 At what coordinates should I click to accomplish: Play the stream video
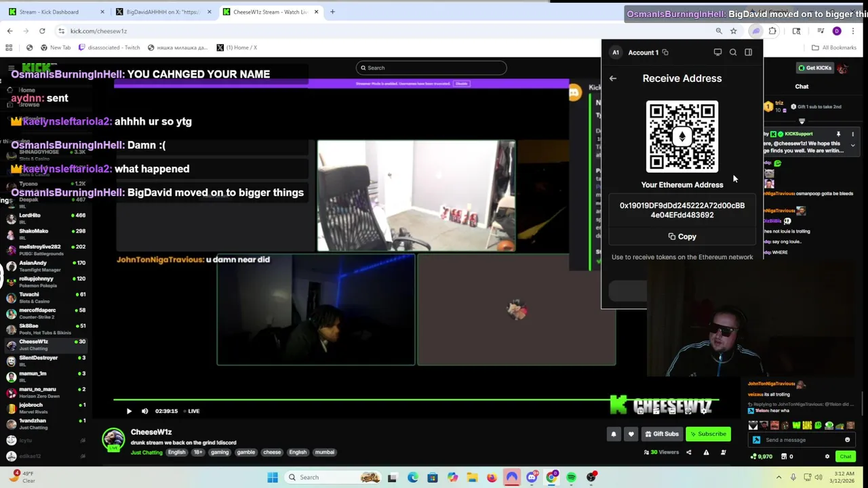129,411
